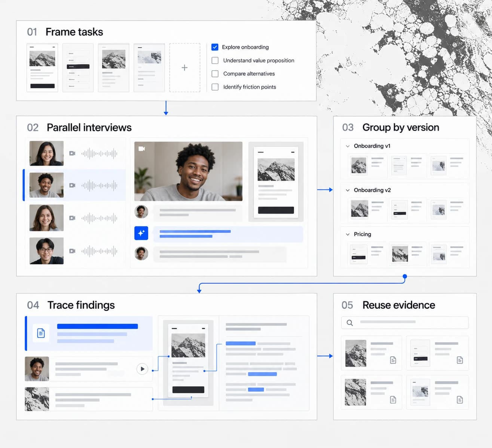The image size is (492, 448).
Task: Toggle the Pricing group chevron
Action: 348,234
